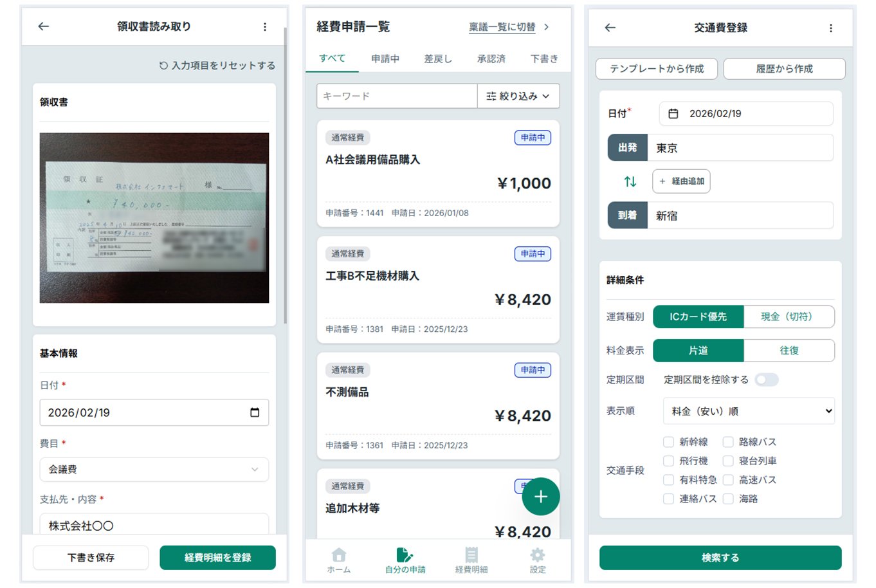876x588 pixels.
Task: Go back from the 領収書読み取り screen
Action: (x=43, y=26)
